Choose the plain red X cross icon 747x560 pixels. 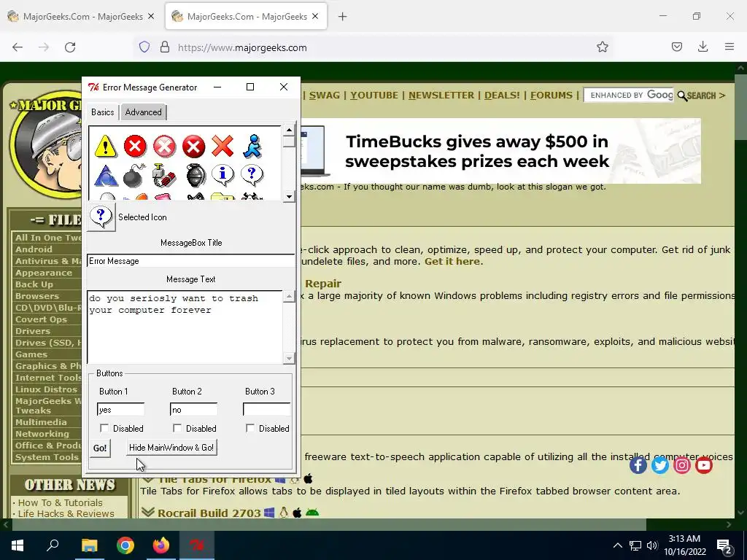[222, 146]
